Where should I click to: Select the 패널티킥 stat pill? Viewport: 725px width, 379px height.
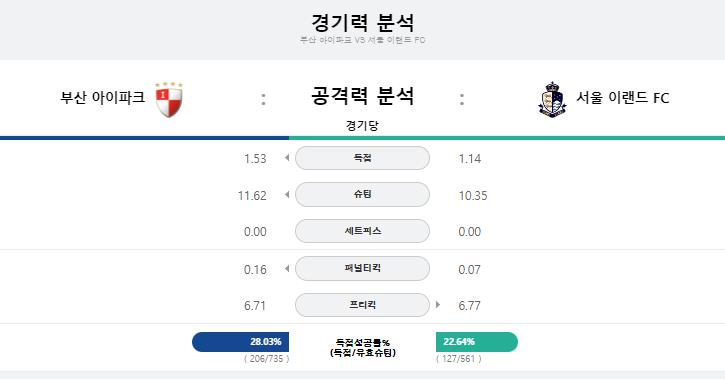pyautogui.click(x=362, y=269)
